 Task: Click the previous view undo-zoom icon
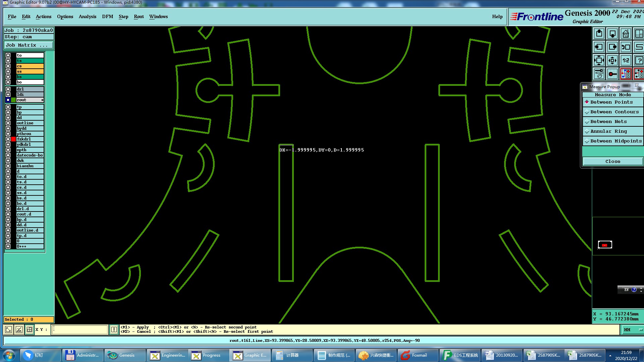pyautogui.click(x=626, y=47)
